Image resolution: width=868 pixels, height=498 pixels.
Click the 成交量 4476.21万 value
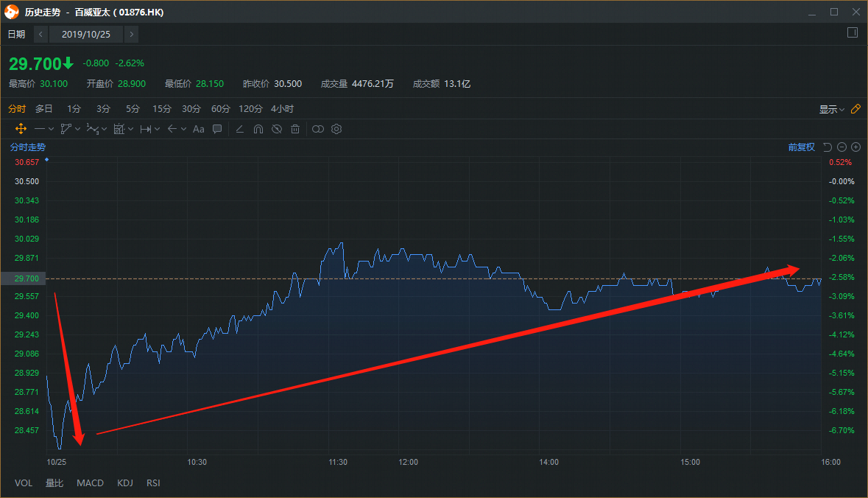pyautogui.click(x=373, y=84)
